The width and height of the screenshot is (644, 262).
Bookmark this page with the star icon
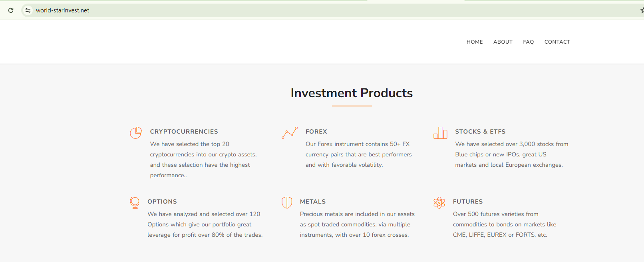(x=642, y=10)
